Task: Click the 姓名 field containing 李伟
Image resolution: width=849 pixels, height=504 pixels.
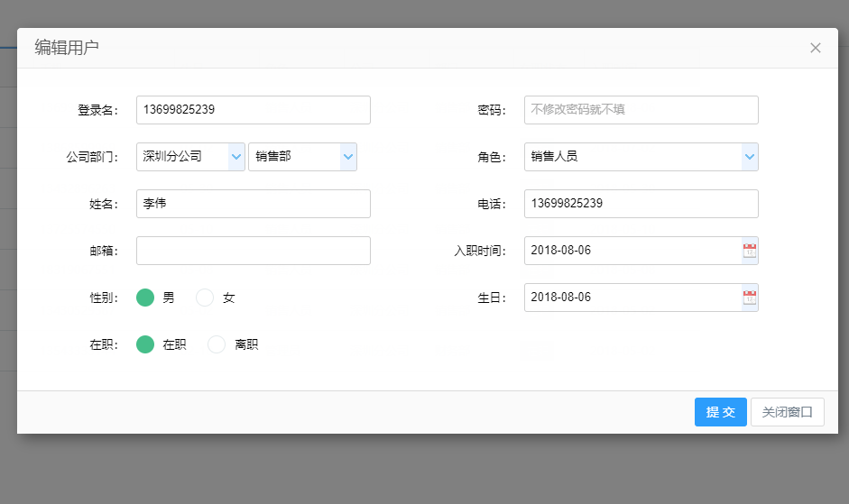Action: point(253,204)
